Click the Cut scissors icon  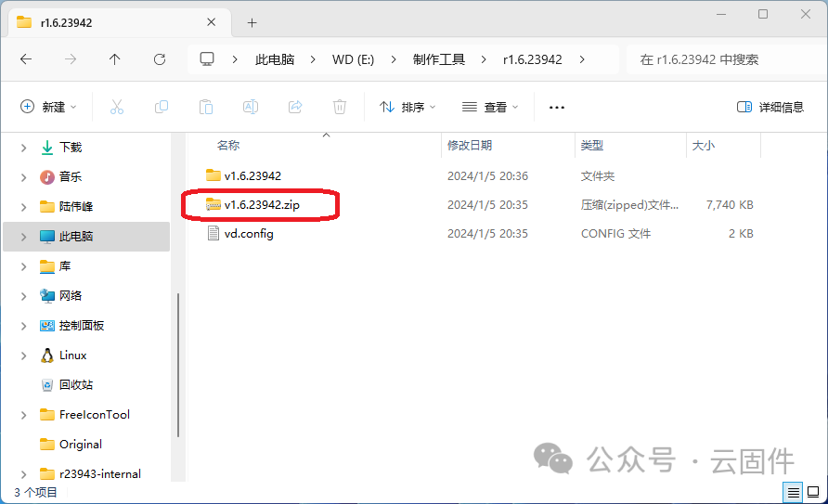pyautogui.click(x=117, y=107)
